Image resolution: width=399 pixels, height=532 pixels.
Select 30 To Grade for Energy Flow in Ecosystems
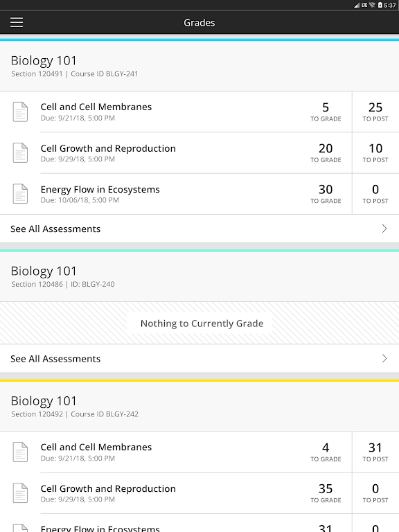pos(326,194)
